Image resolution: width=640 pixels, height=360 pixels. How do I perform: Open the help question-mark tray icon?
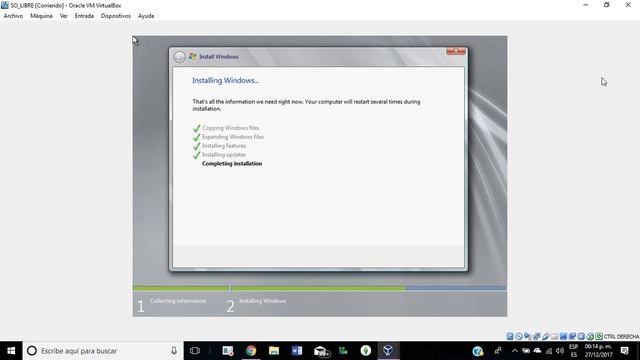(478, 351)
